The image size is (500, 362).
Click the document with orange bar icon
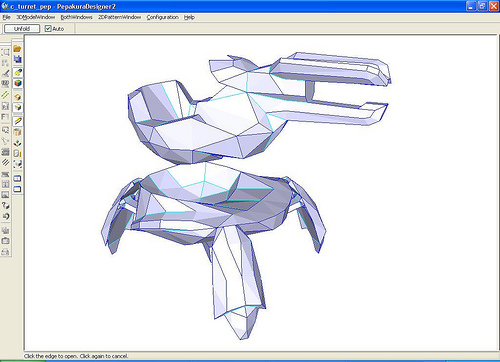click(x=18, y=153)
